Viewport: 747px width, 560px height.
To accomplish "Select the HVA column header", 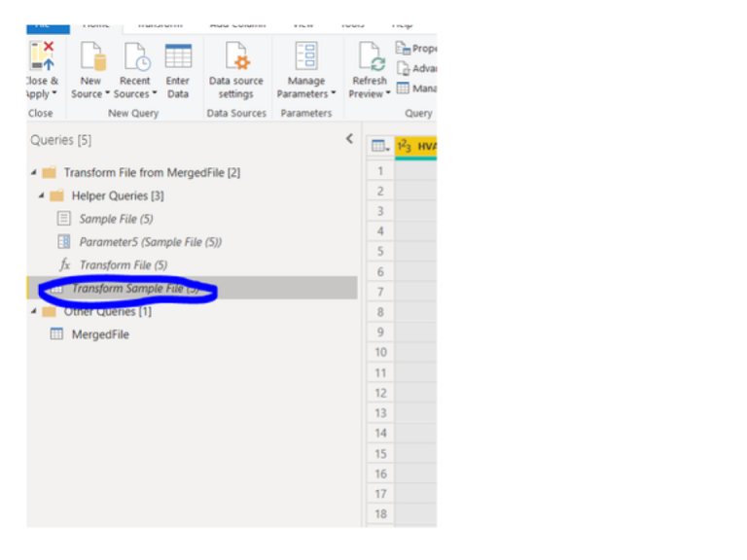I will point(416,146).
